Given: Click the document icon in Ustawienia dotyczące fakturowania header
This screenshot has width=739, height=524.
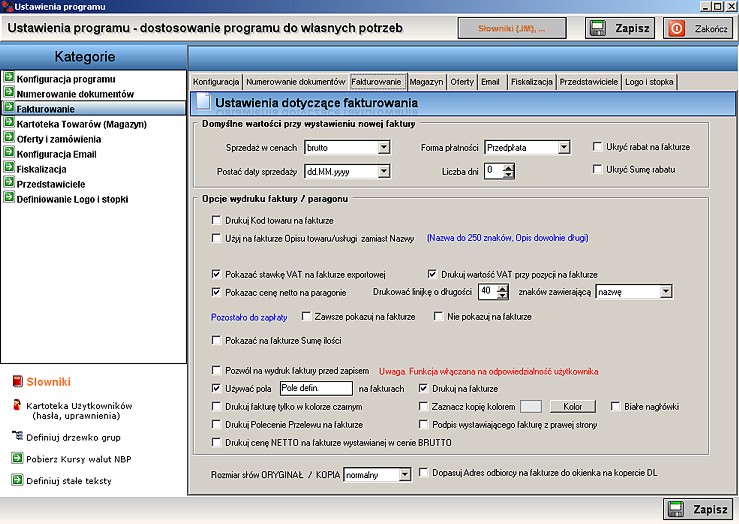Looking at the screenshot, I should [203, 102].
